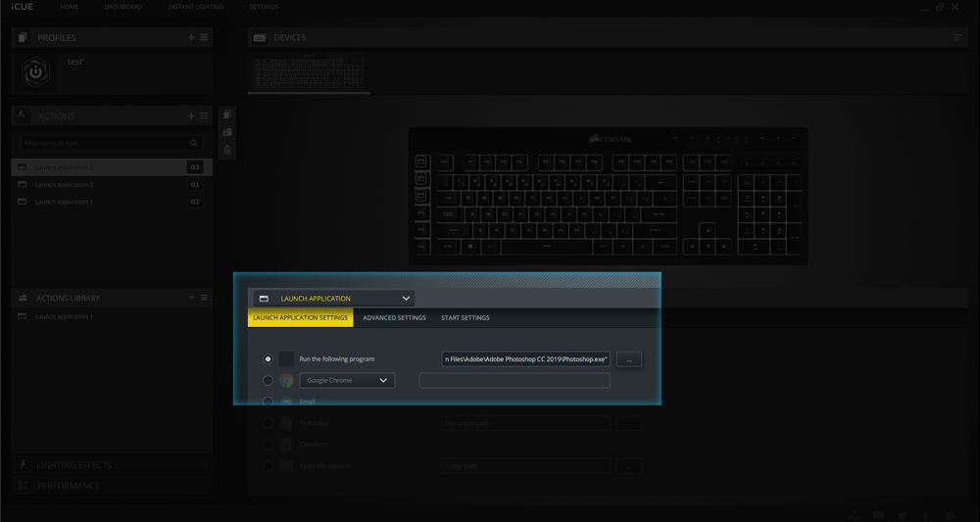The image size is (980, 522).
Task: Select Launch application 1 in Actions list
Action: click(x=112, y=202)
